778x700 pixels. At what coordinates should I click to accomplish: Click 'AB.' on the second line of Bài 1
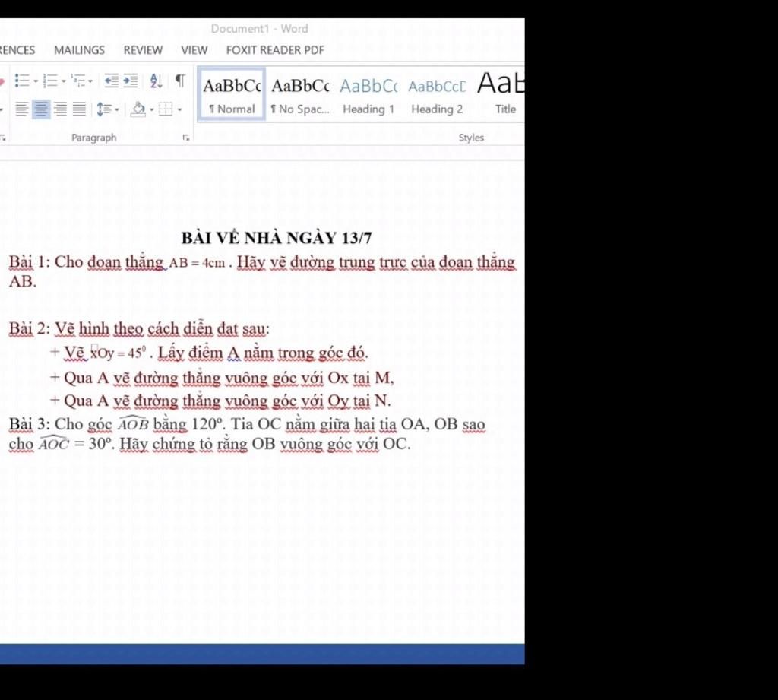(x=22, y=281)
